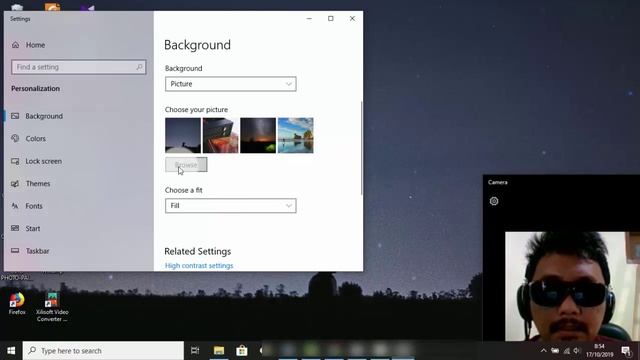640x360 pixels.
Task: Open the Colors settings page
Action: 36,139
